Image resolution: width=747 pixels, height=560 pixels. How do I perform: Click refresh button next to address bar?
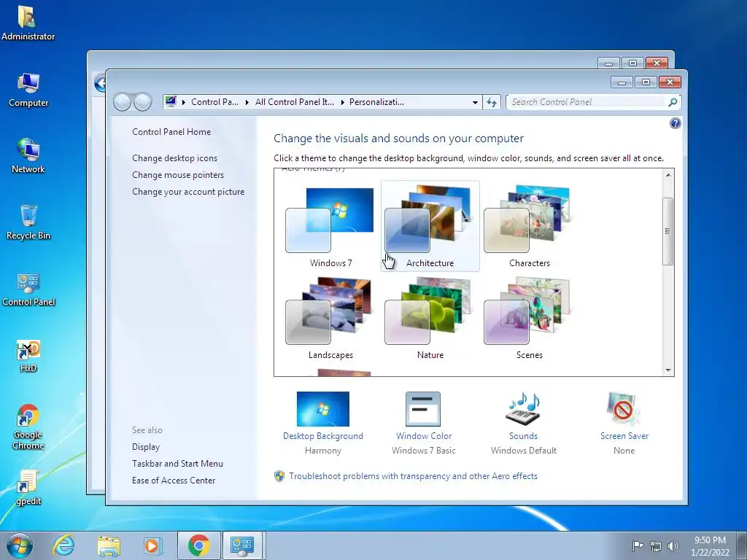[x=492, y=102]
